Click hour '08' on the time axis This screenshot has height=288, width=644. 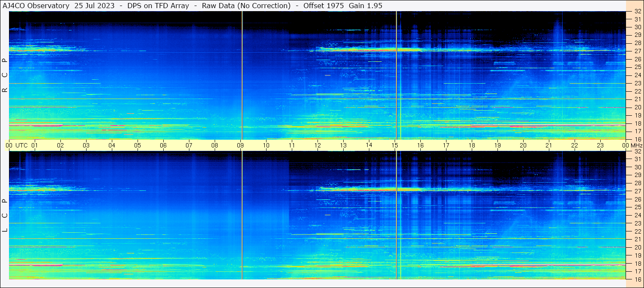[215, 145]
